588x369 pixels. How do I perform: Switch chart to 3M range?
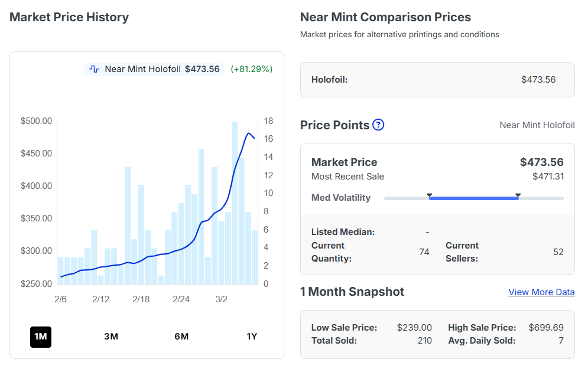point(111,337)
